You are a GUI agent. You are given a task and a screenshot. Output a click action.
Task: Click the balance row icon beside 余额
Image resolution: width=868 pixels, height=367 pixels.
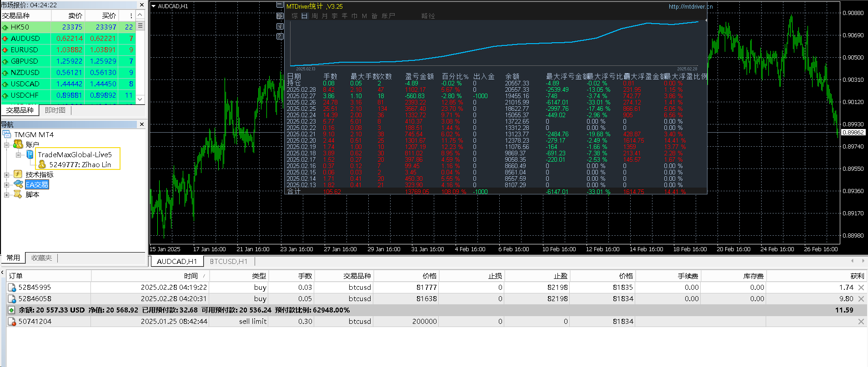(12, 310)
